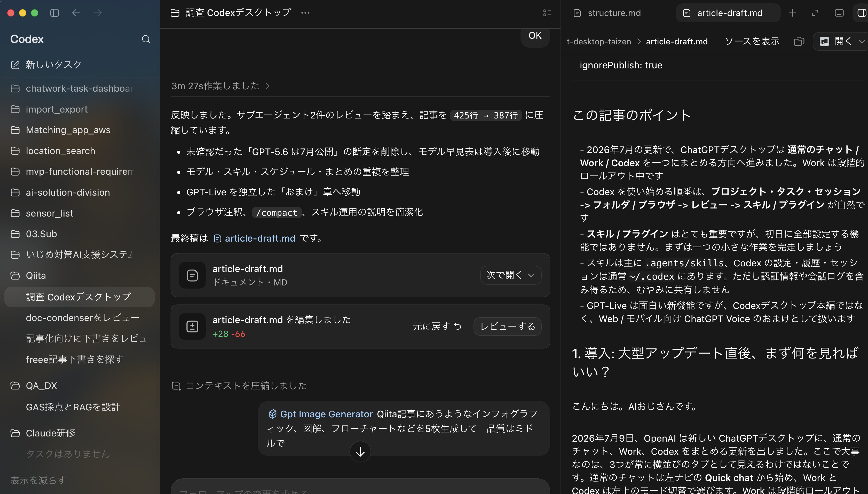The height and width of the screenshot is (494, 868).
Task: Click the コンテキストを圧縮しました notice
Action: pyautogui.click(x=239, y=386)
